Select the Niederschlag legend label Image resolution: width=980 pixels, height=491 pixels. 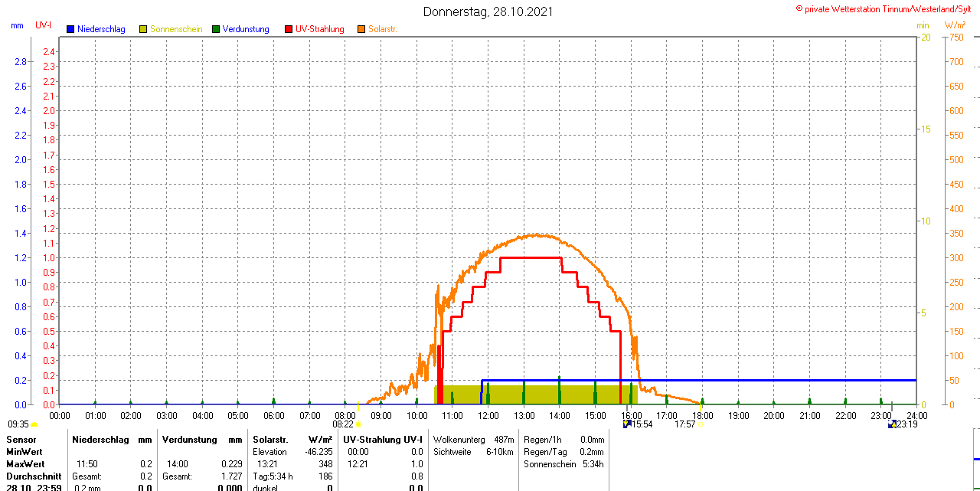point(101,29)
